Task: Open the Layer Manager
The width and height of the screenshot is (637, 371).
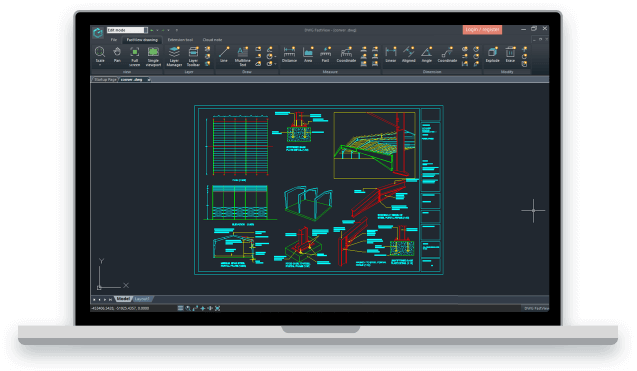Action: click(174, 56)
